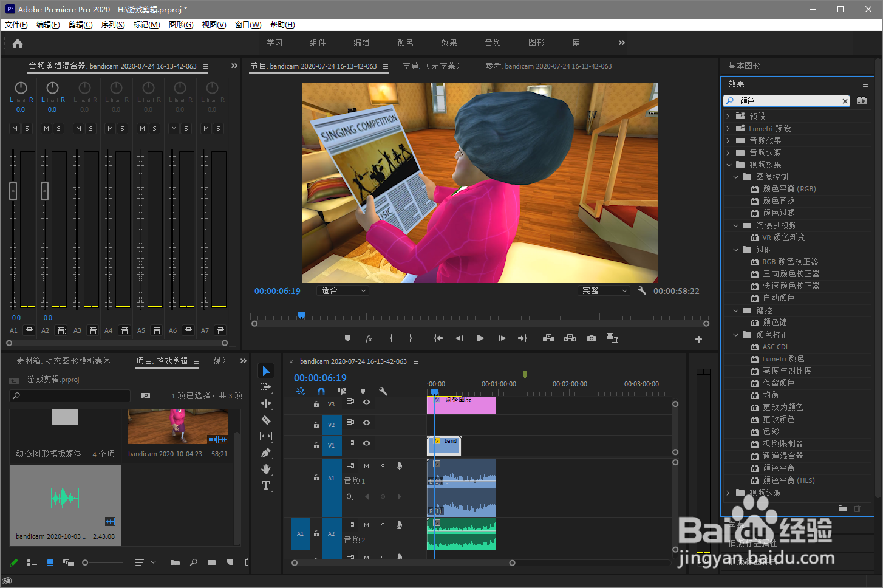Image resolution: width=883 pixels, height=588 pixels.
Task: Expand the Lumetri 预设 folder
Action: (728, 128)
